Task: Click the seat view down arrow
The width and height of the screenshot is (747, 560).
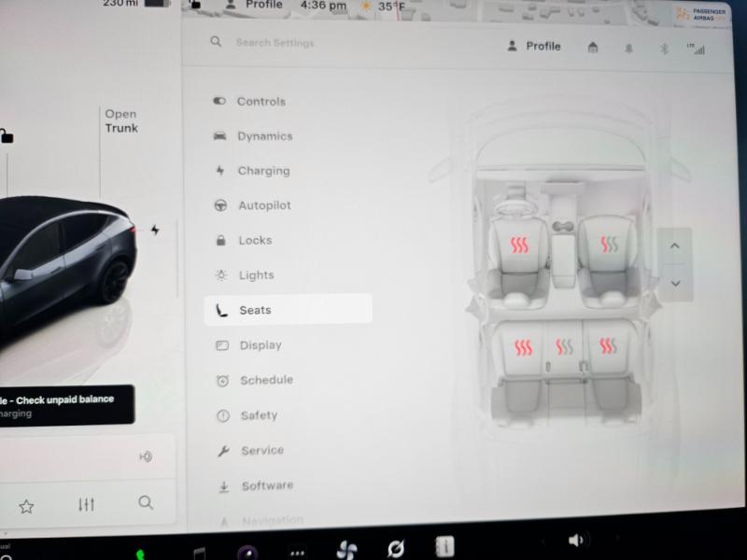Action: point(674,283)
